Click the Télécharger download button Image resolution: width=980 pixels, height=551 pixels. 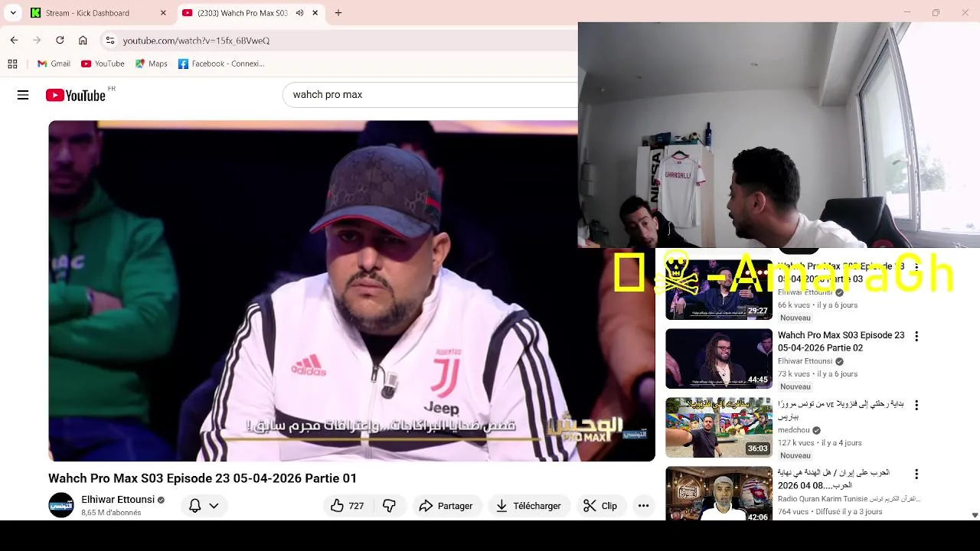point(528,506)
